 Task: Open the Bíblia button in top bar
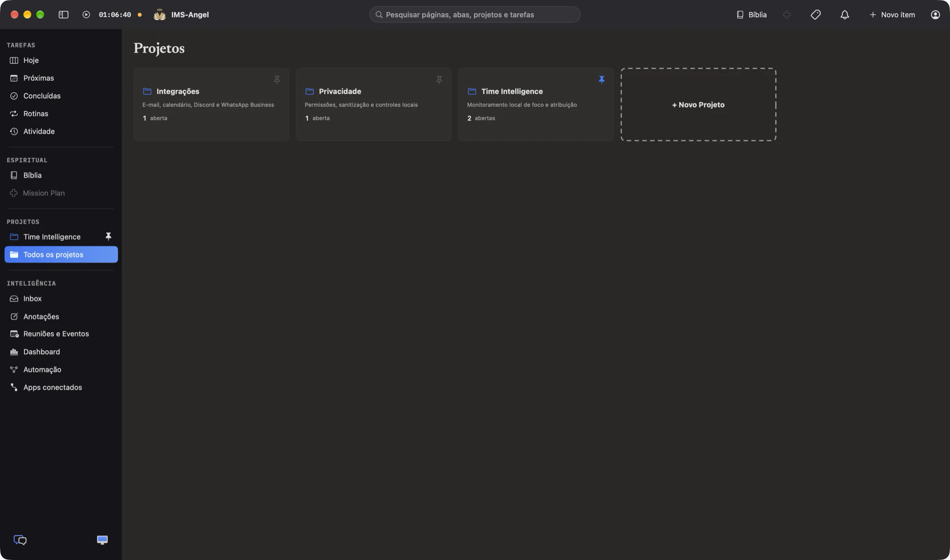coord(751,15)
